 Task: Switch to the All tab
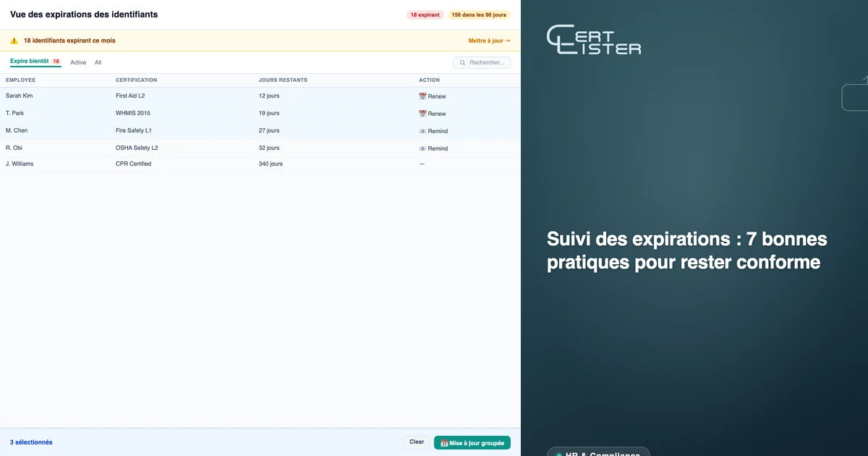(98, 62)
